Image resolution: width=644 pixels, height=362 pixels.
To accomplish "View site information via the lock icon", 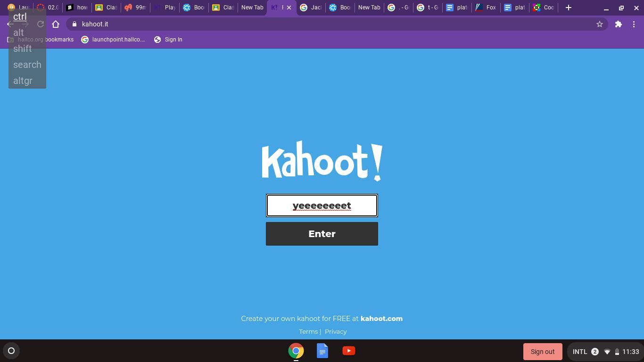I will [74, 24].
